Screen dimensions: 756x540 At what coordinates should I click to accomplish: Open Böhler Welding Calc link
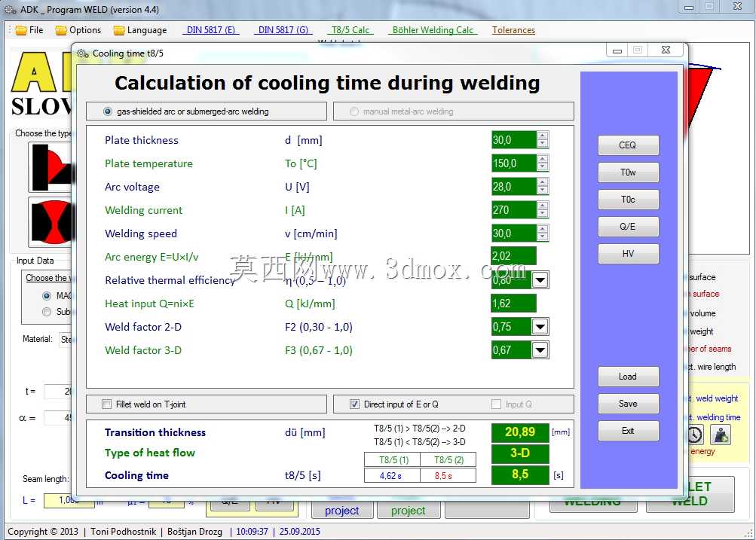coord(433,30)
